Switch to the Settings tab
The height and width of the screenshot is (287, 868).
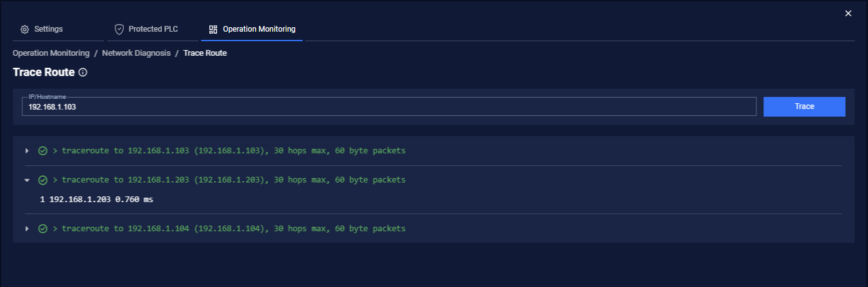(x=42, y=30)
